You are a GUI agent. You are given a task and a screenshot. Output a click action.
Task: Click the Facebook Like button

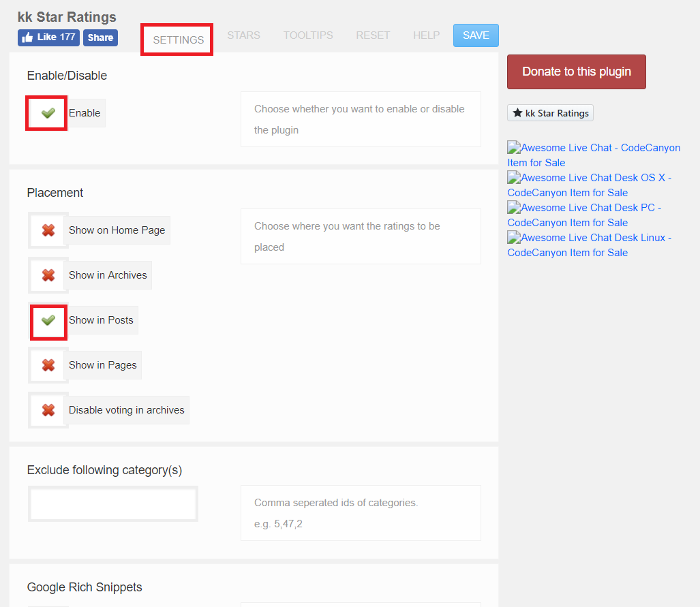(48, 37)
